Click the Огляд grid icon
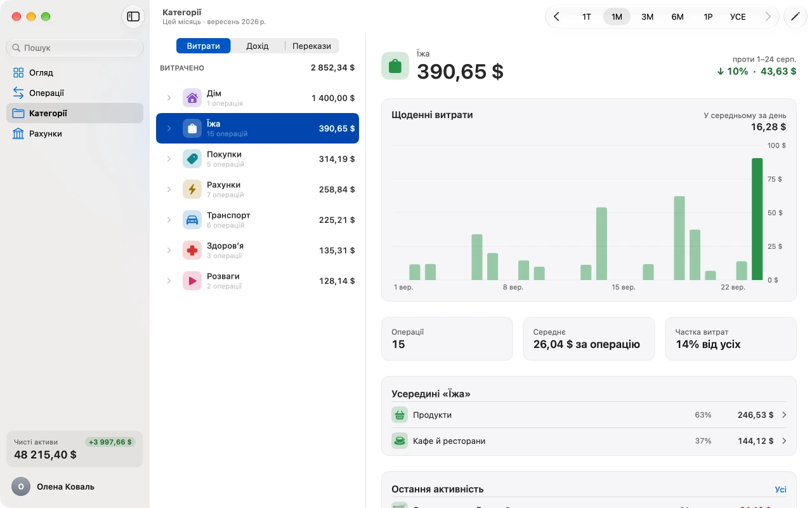 (x=18, y=72)
